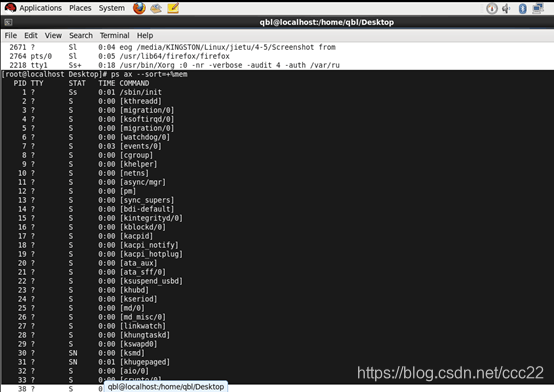This screenshot has height=392, width=554.
Task: Click the terminal window menu icon
Action: click(x=8, y=22)
